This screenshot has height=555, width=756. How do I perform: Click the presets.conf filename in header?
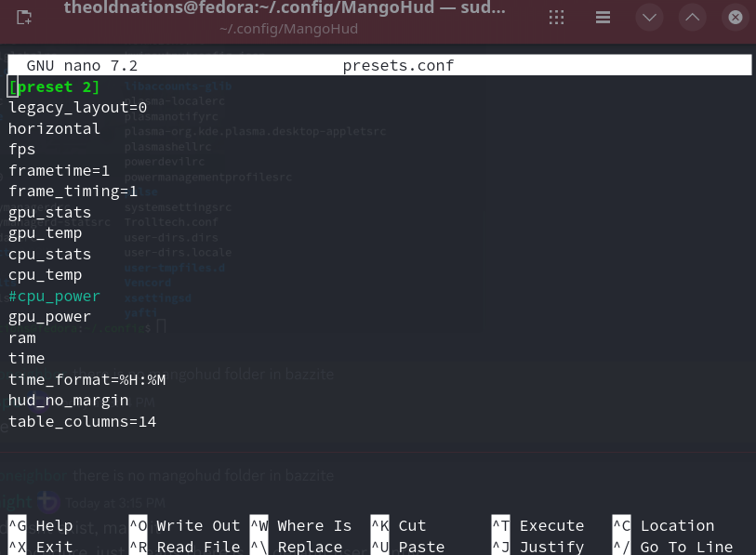click(398, 66)
